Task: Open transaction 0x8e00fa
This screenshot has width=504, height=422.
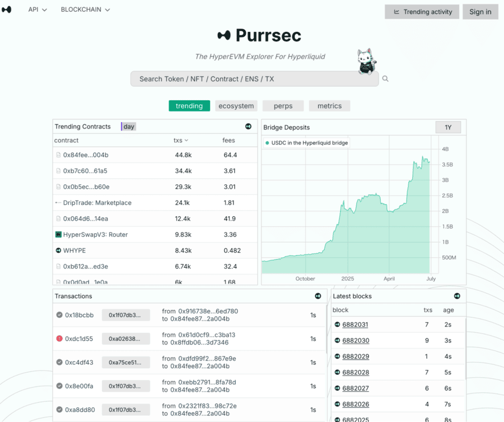Action: (79, 386)
